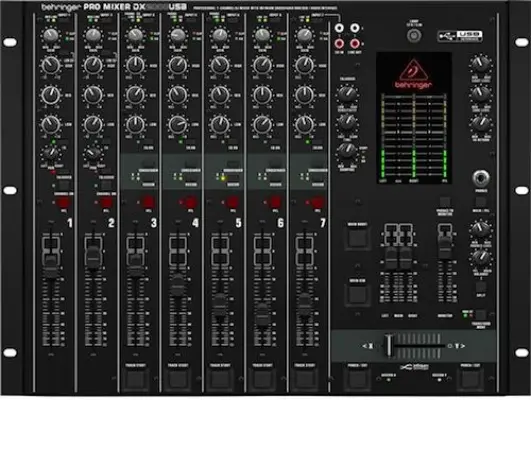Toggle the red PFL button on channel 5
531x450 pixels.
(233, 202)
